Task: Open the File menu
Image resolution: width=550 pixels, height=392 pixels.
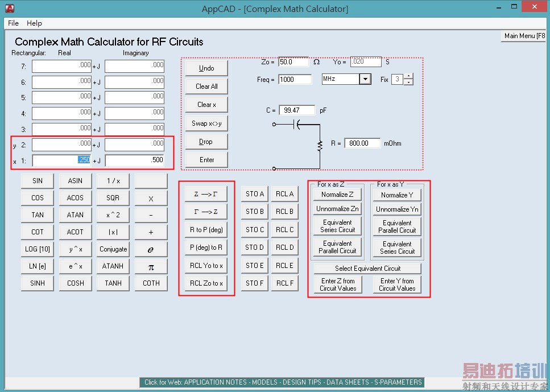Action: 13,23
